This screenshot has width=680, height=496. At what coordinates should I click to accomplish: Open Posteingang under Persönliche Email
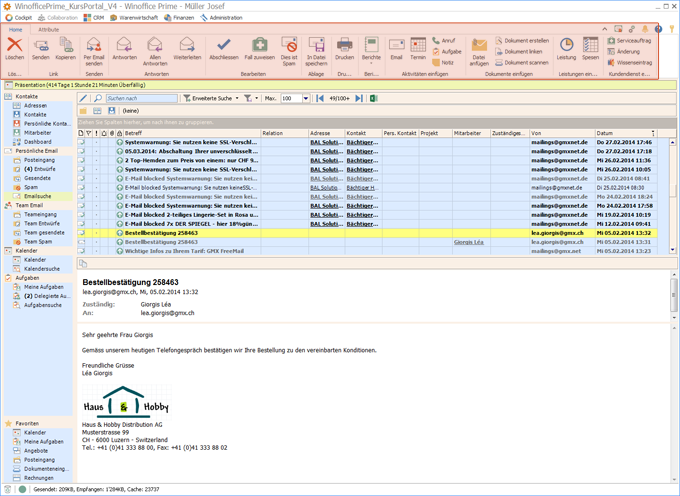[x=39, y=160]
